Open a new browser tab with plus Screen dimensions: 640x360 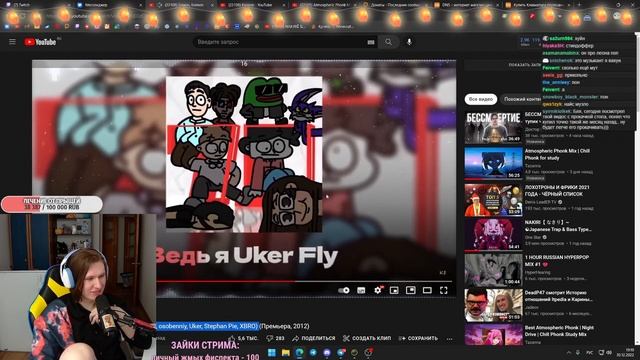tap(579, 5)
